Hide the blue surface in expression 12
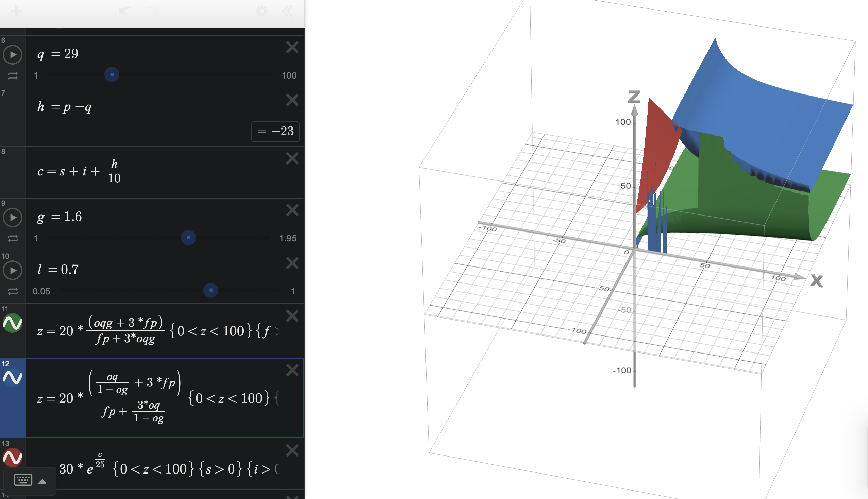 [x=13, y=378]
